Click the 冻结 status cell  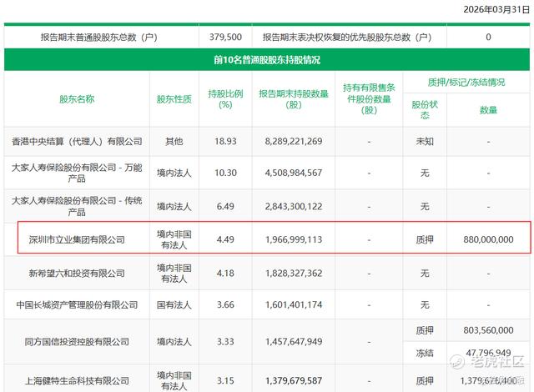point(425,353)
